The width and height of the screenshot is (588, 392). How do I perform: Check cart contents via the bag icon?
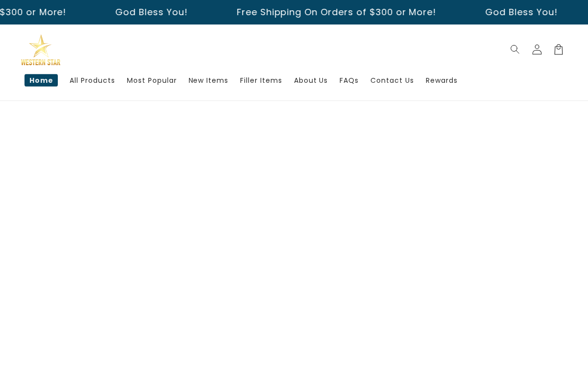pyautogui.click(x=558, y=49)
